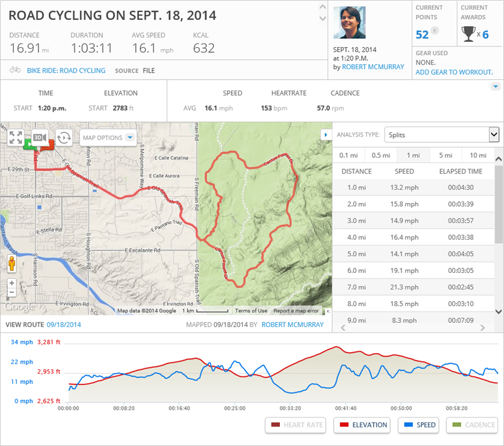Viewport: 504px width, 446px height.
Task: Click the splits table vertical scrollbar
Action: [499, 203]
